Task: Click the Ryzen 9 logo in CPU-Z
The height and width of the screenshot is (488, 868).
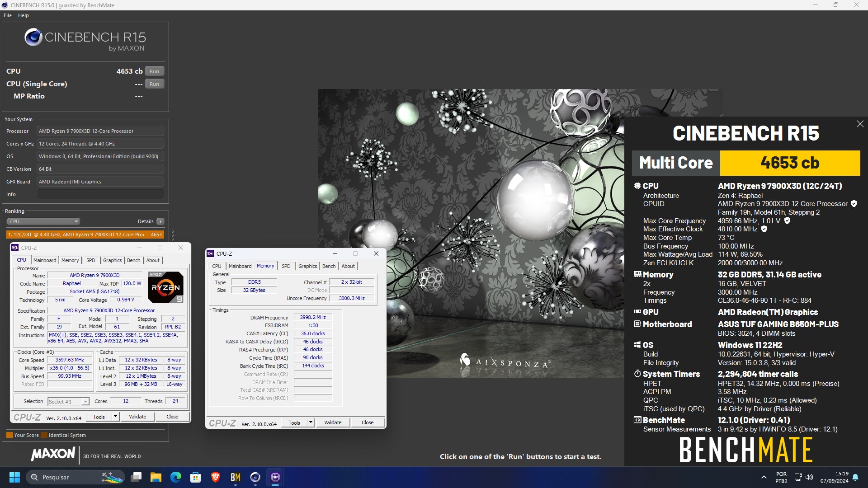Action: [x=165, y=287]
